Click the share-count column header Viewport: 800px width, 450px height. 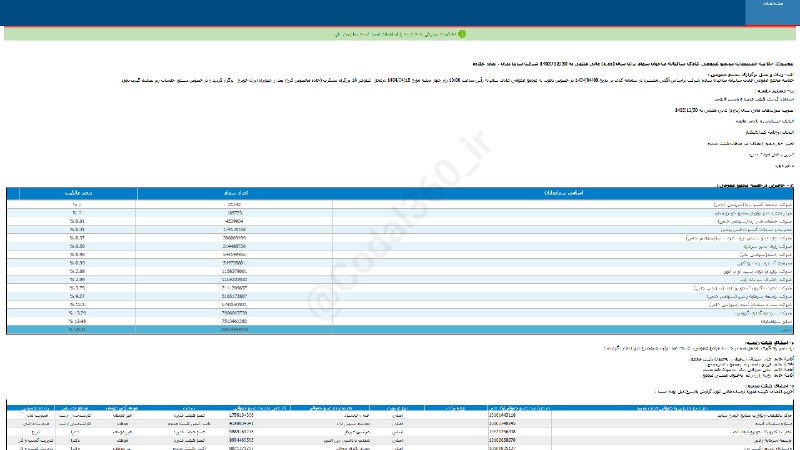click(x=235, y=193)
